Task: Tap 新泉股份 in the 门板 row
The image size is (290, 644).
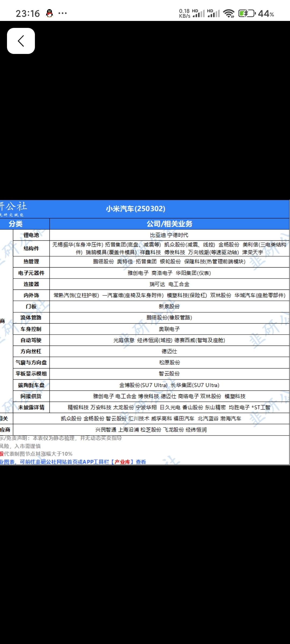Action: click(x=169, y=306)
